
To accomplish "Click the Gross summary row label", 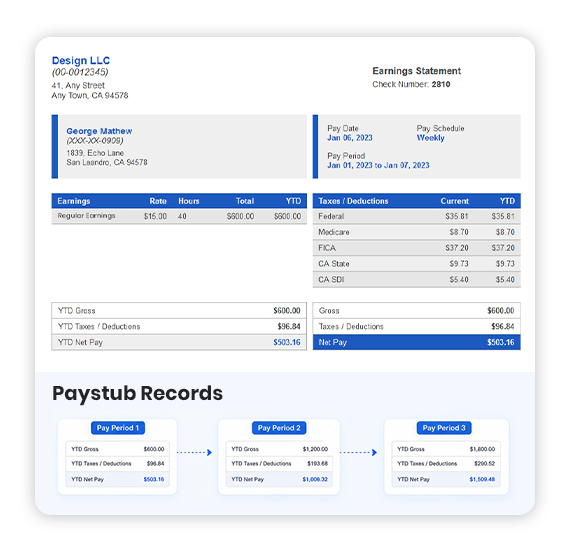I will click(x=329, y=311).
